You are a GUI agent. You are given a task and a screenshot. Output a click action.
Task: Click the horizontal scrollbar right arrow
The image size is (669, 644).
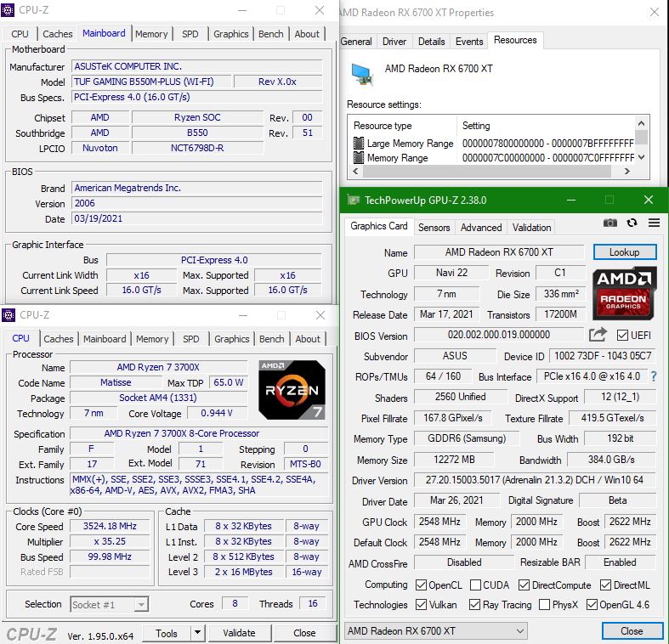coord(626,171)
